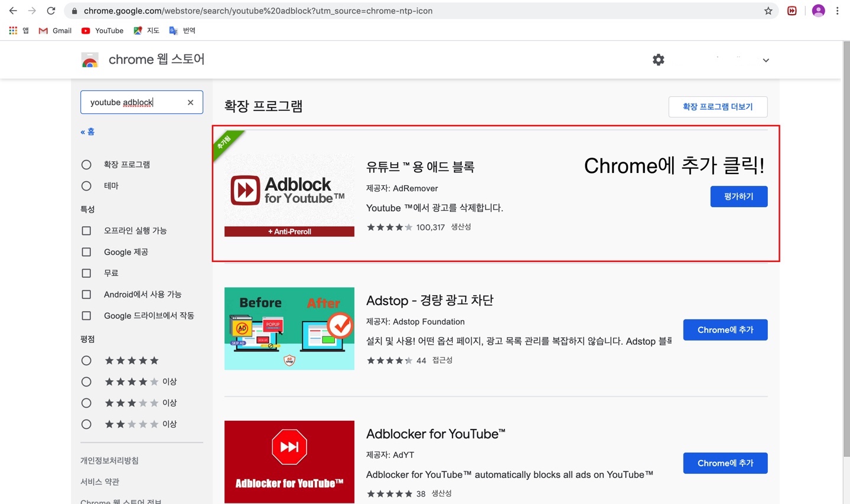Viewport: 850px width, 504px height.
Task: Click the youtube adblock search field
Action: coord(142,102)
